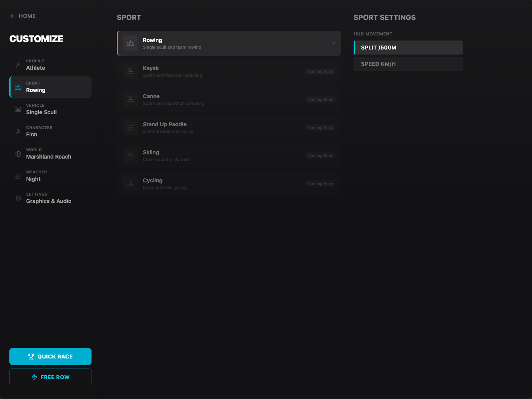The image size is (532, 399).
Task: Click the Cycling Coming Soon badge
Action: 321,184
